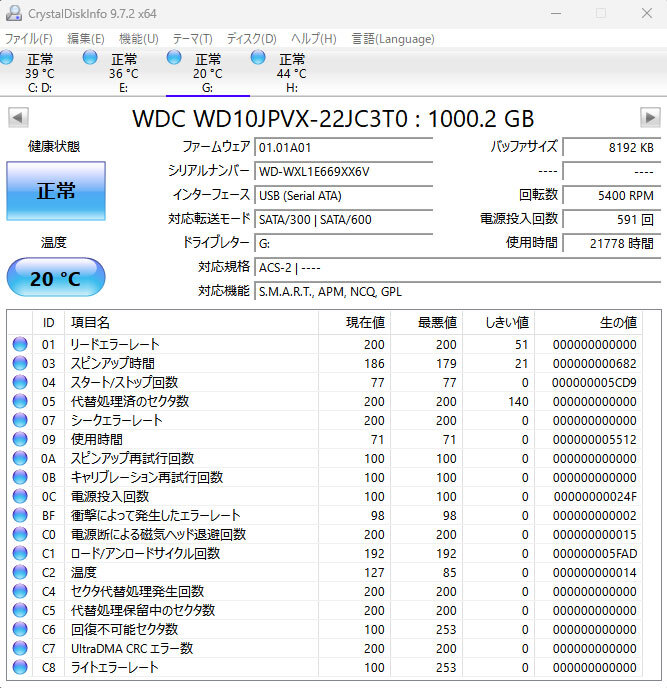Click the blue 正常 health status button

(x=56, y=191)
